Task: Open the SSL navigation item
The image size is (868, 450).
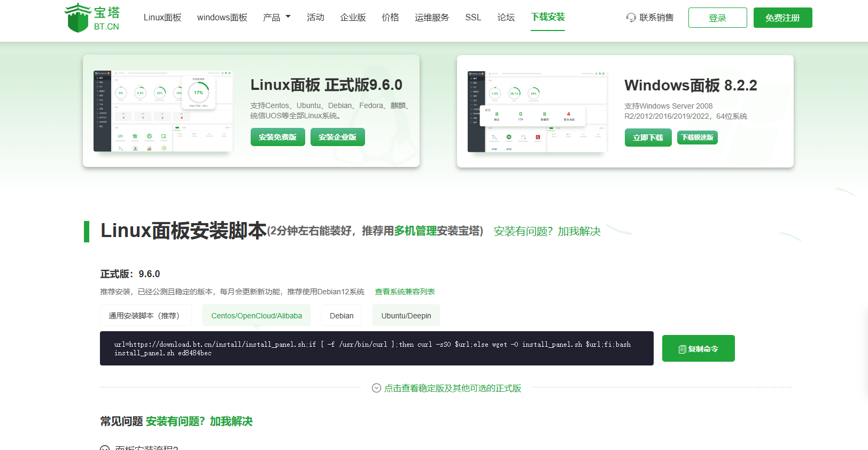Action: tap(473, 18)
